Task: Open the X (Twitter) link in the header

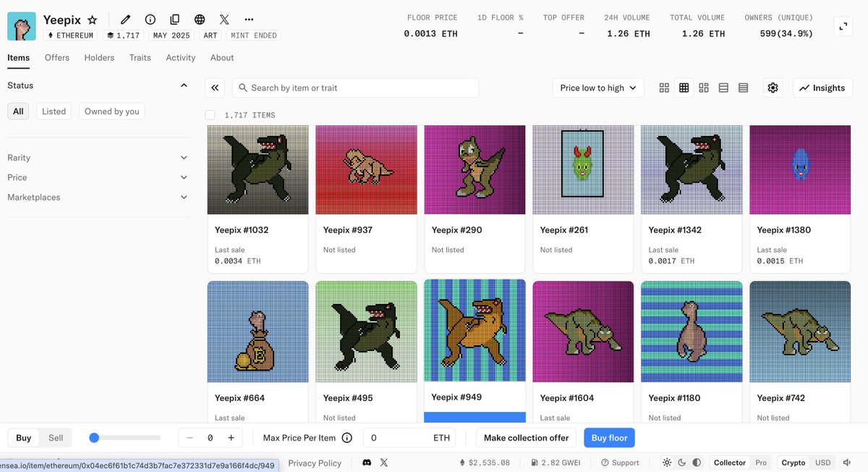Action: [224, 20]
